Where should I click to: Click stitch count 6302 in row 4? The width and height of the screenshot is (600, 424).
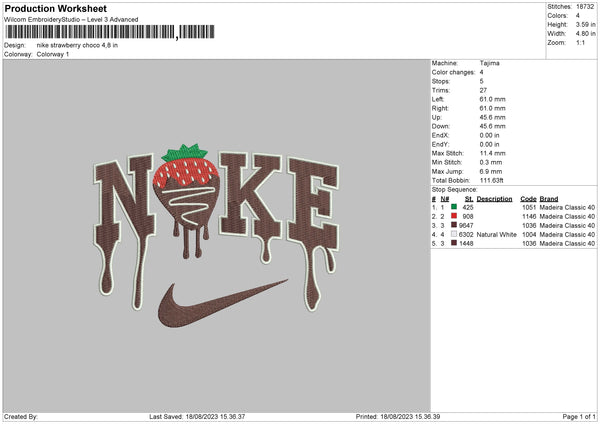[x=466, y=235]
